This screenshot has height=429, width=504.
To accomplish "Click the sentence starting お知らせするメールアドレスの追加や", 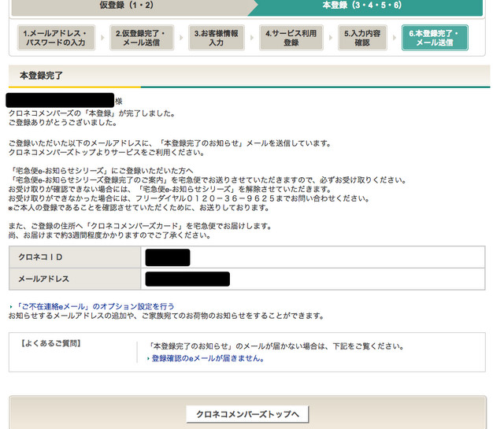I will pos(166,316).
